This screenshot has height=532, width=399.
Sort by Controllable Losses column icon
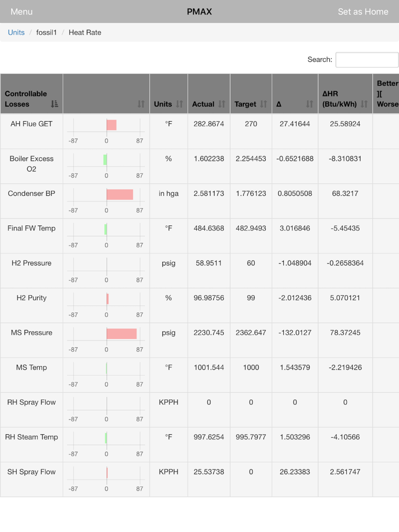point(55,104)
